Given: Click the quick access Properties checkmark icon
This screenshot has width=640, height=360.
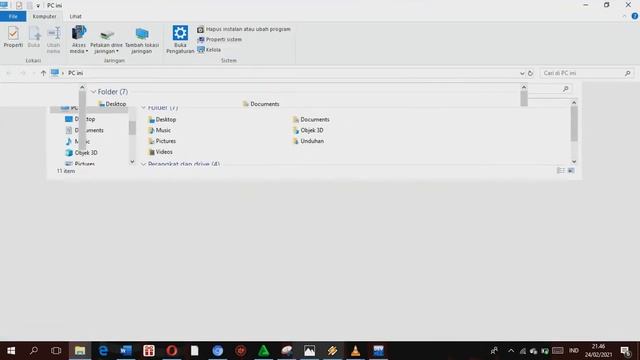Looking at the screenshot, I should [19, 5].
